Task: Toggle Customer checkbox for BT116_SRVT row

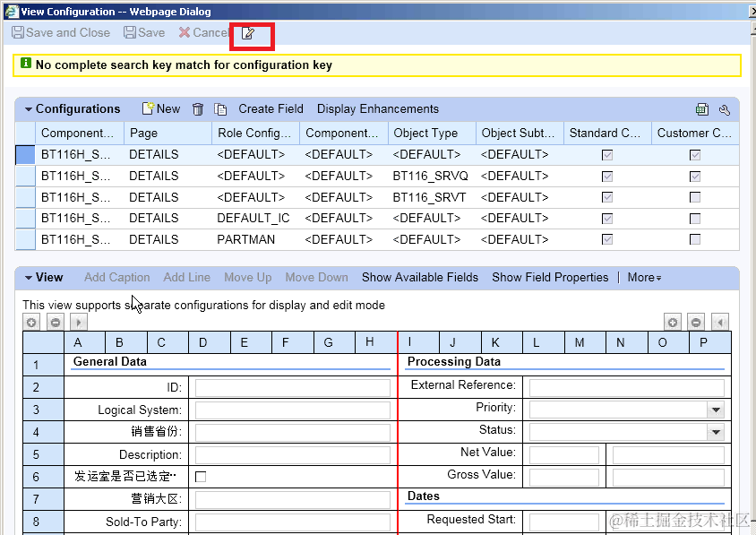Action: pyautogui.click(x=695, y=197)
